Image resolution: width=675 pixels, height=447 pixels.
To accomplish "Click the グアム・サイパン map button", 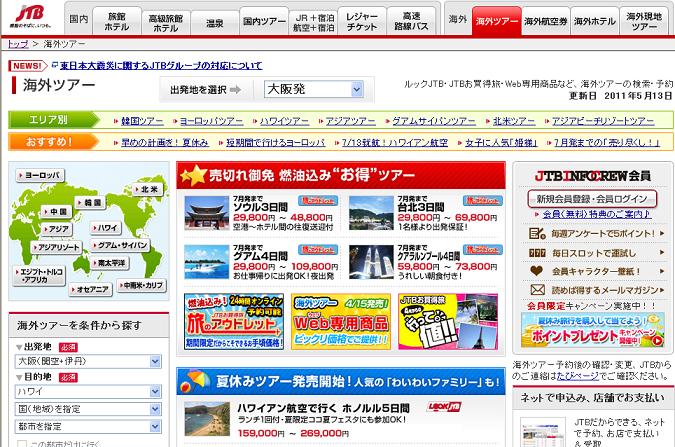I will (119, 245).
